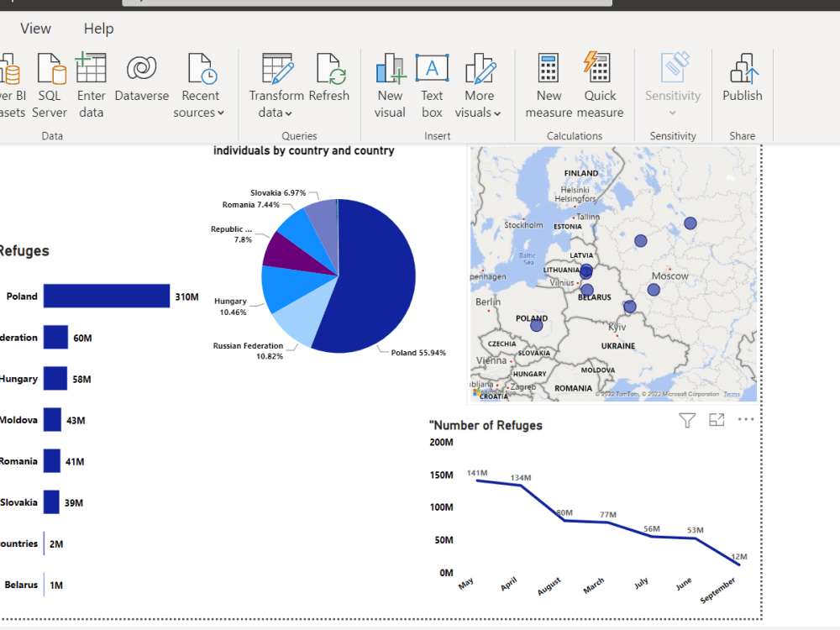Click the 12M September data label
The height and width of the screenshot is (630, 840).
click(739, 557)
